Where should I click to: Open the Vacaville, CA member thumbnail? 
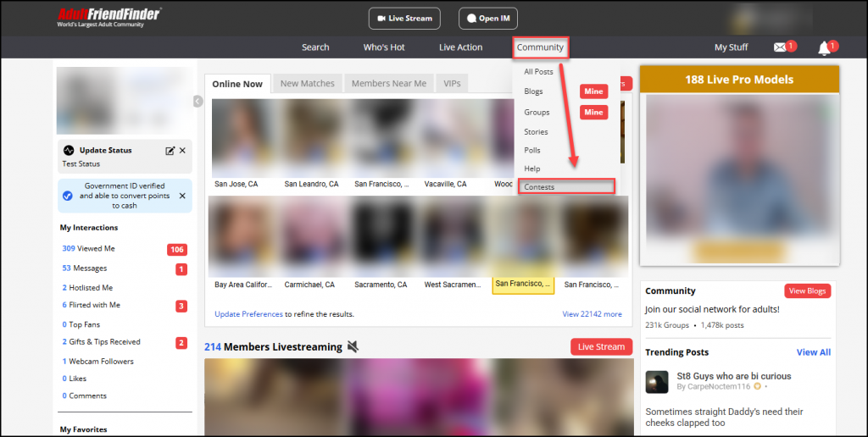pyautogui.click(x=452, y=139)
